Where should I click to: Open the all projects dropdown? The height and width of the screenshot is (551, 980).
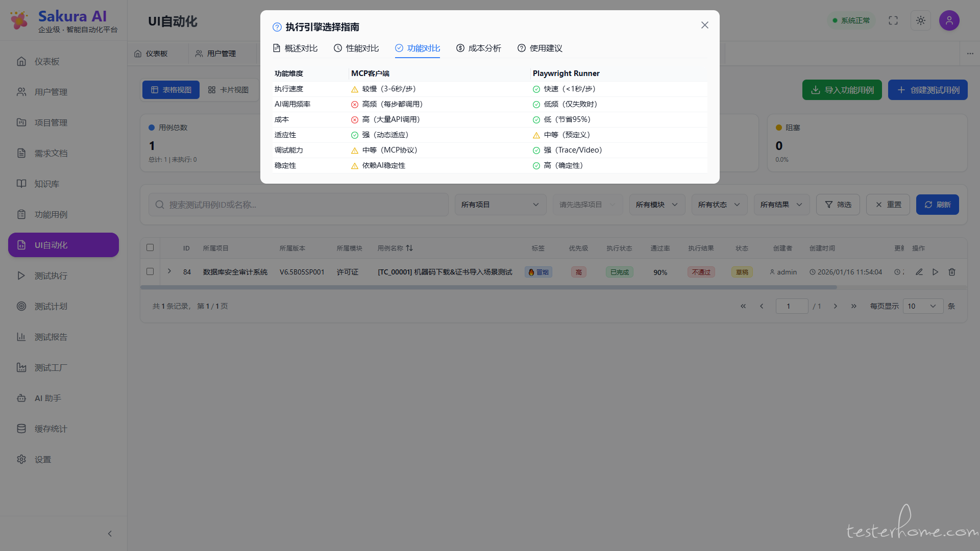[x=500, y=205]
